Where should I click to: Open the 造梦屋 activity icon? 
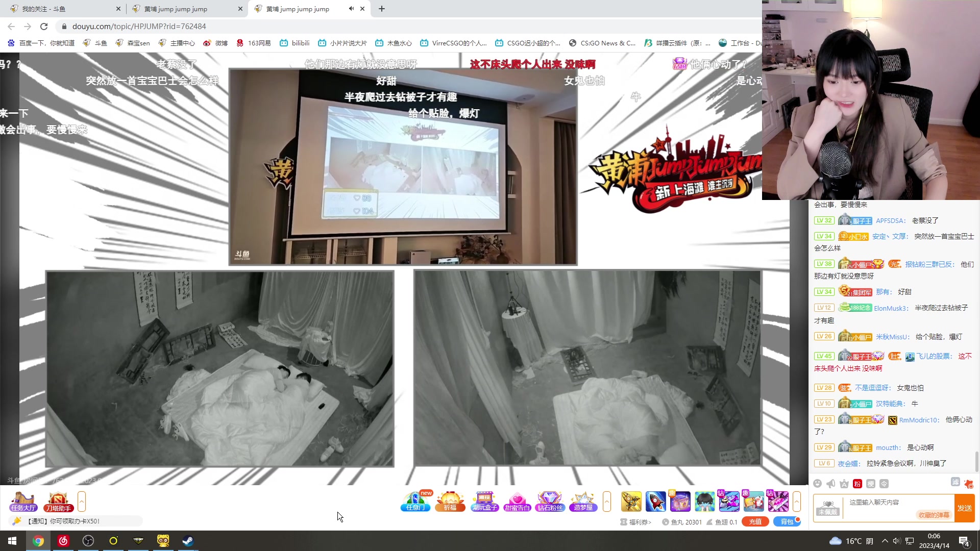click(x=583, y=502)
